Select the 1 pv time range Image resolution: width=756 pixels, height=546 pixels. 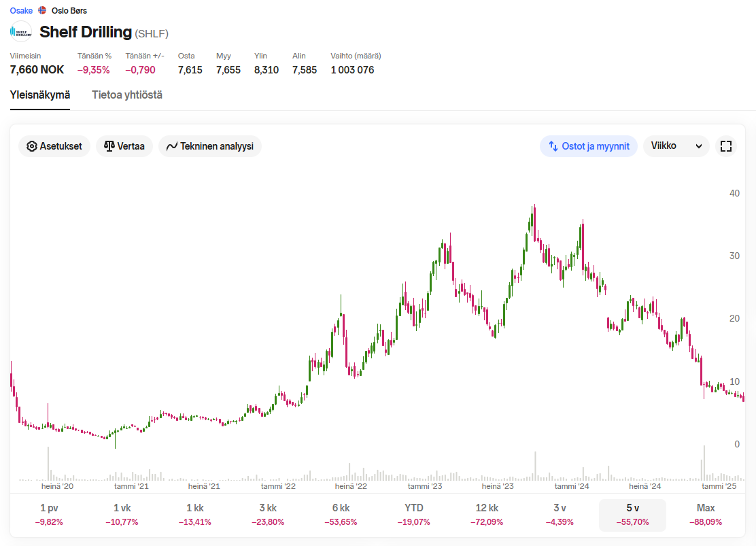pyautogui.click(x=49, y=515)
